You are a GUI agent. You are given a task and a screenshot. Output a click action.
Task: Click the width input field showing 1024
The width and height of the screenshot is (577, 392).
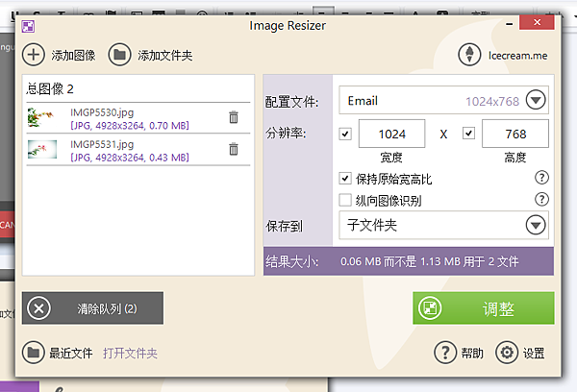coord(392,134)
